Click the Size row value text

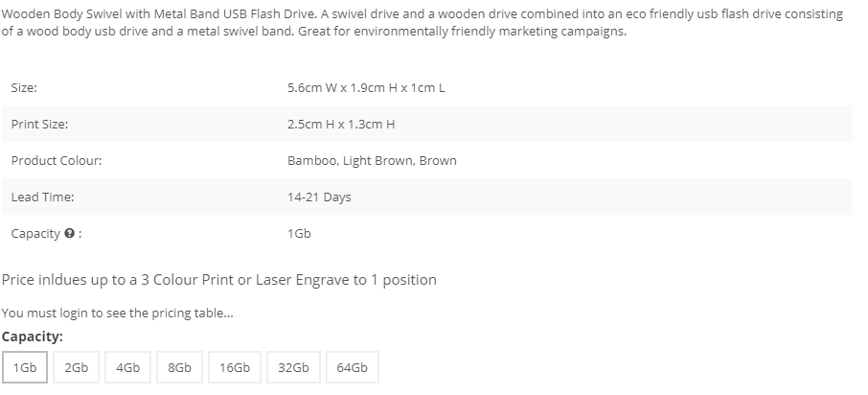366,87
